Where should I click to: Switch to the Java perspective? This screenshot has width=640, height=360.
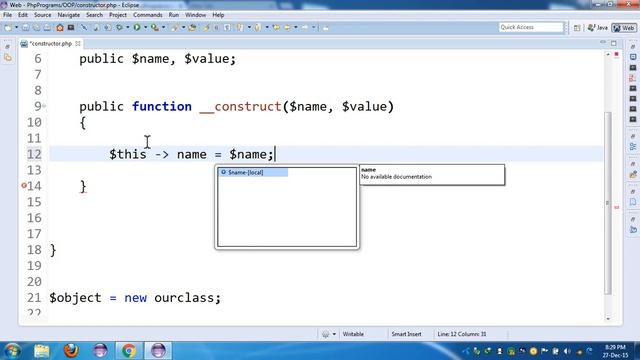coord(598,28)
